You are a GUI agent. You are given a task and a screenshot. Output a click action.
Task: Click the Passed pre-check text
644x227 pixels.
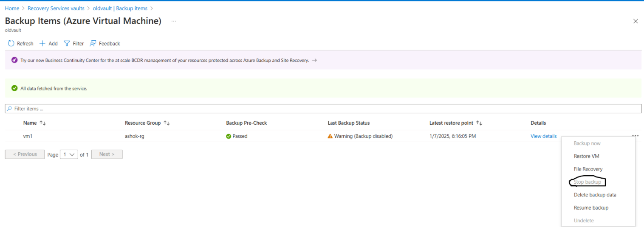(x=240, y=136)
